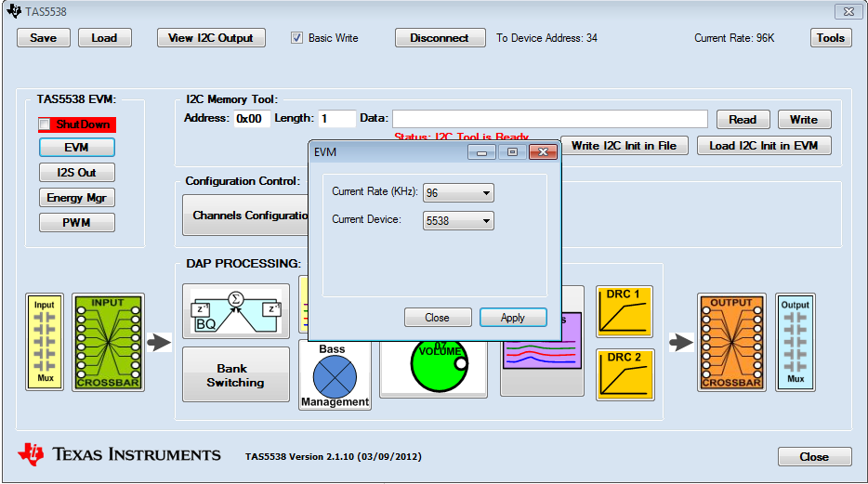This screenshot has width=868, height=484.
Task: Open the DRC 2 block
Action: coord(625,374)
